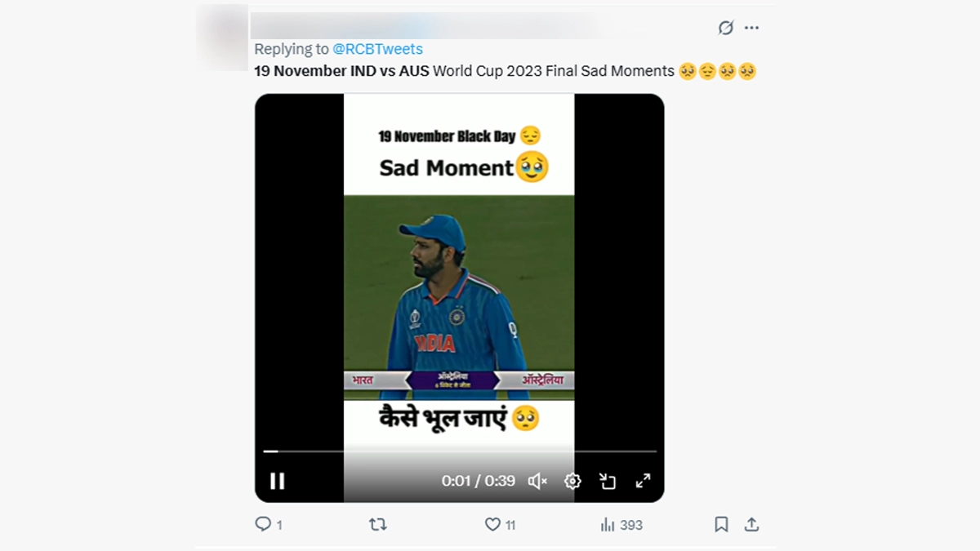The image size is (980, 551).
Task: Like the tweet with the heart
Action: (492, 524)
